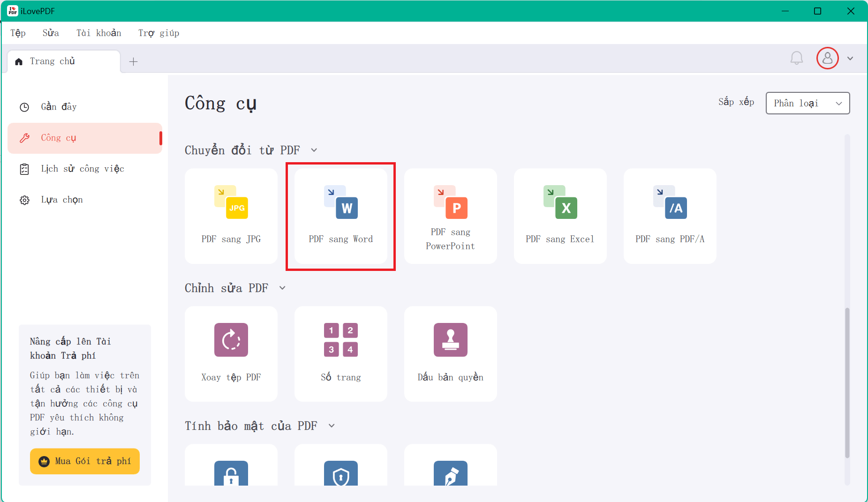The width and height of the screenshot is (868, 502).
Task: Open the Dấu bản quyền watermark icon
Action: [451, 340]
